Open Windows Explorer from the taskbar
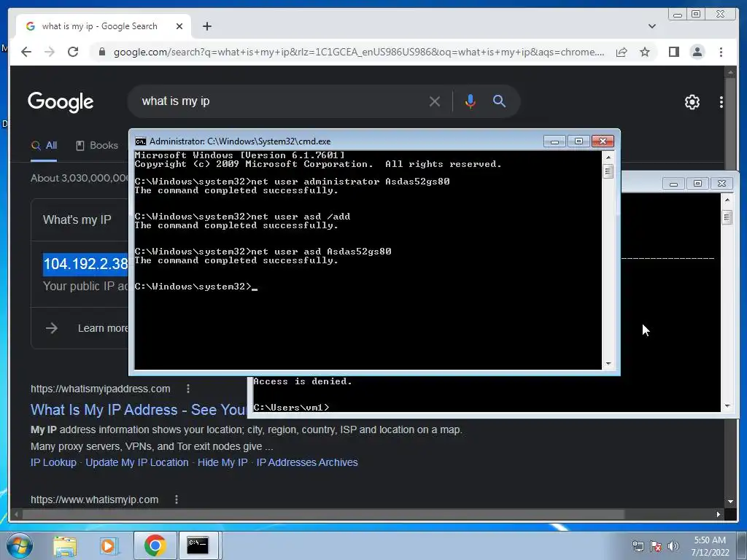The height and width of the screenshot is (560, 747). point(65,545)
